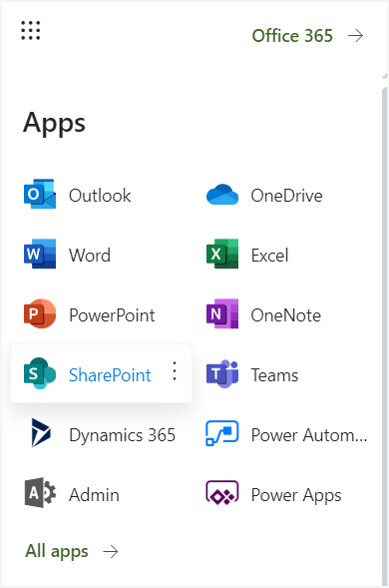This screenshot has height=588, width=389.
Task: Click the SharePoint app icon
Action: click(x=40, y=373)
